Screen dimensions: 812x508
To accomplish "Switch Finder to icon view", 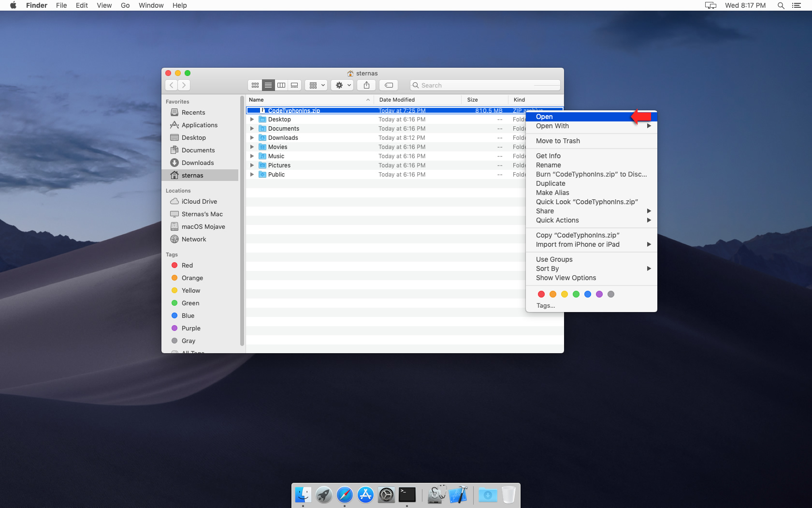I will pyautogui.click(x=255, y=85).
